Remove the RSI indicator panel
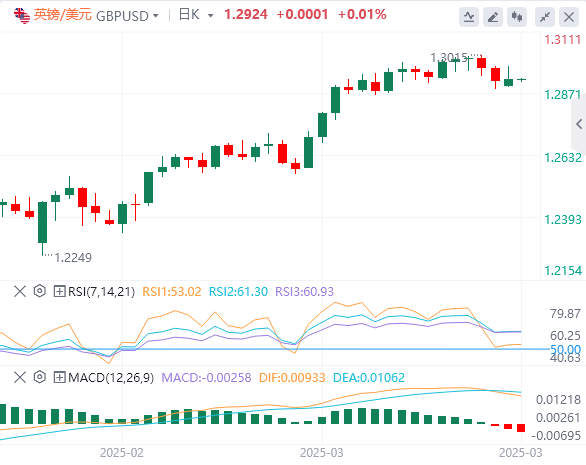The width and height of the screenshot is (586, 465). [x=20, y=291]
